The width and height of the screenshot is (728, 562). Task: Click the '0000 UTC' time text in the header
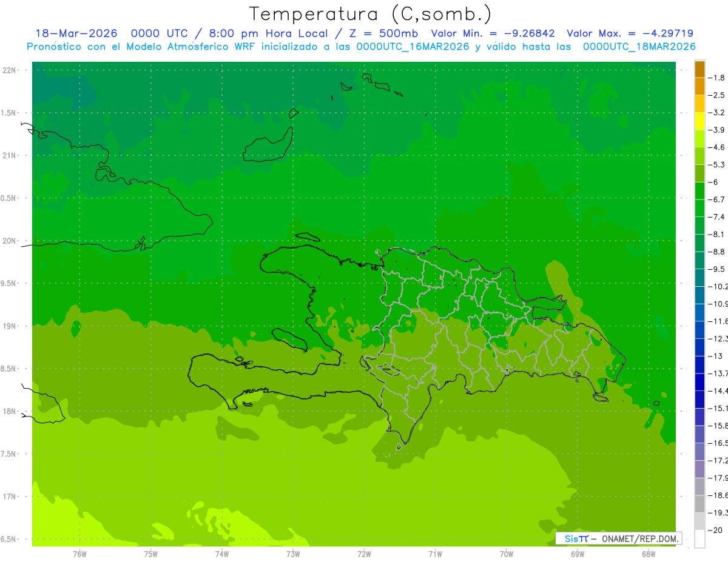[160, 33]
